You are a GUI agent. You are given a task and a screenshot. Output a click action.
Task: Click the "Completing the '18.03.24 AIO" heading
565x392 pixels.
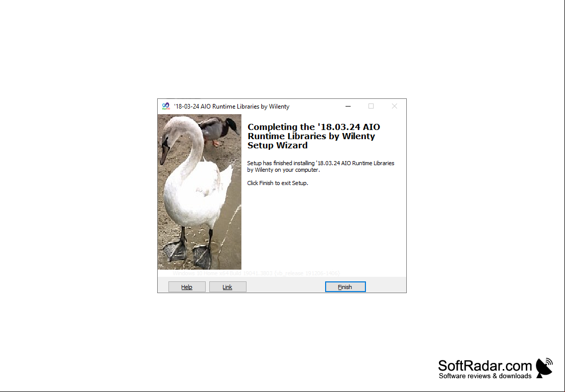click(x=313, y=136)
